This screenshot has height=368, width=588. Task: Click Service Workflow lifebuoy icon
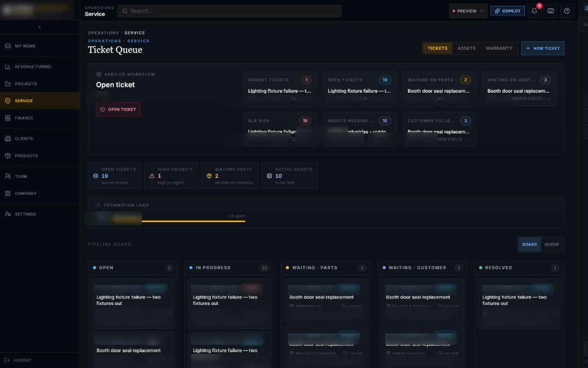click(x=99, y=74)
